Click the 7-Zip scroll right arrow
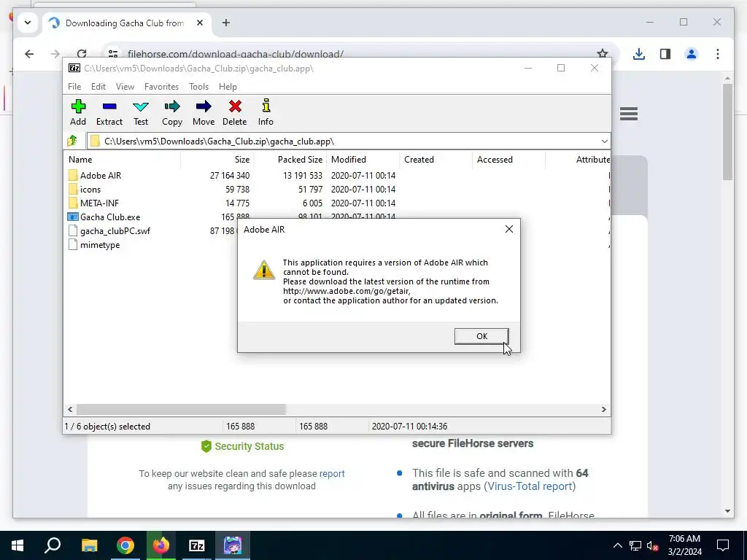Viewport: 747px width, 560px height. tap(603, 409)
